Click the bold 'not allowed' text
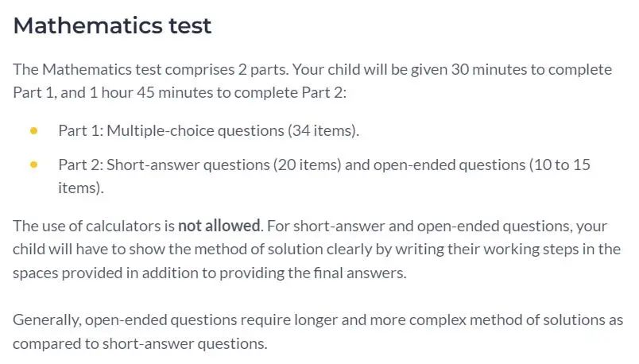639x364 pixels. pyautogui.click(x=220, y=226)
